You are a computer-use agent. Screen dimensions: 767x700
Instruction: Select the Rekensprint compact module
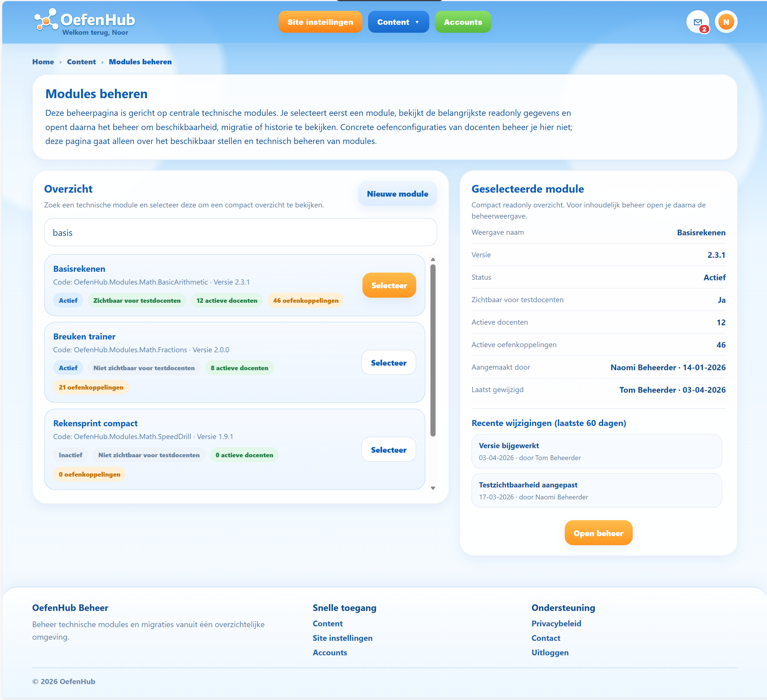(x=388, y=450)
